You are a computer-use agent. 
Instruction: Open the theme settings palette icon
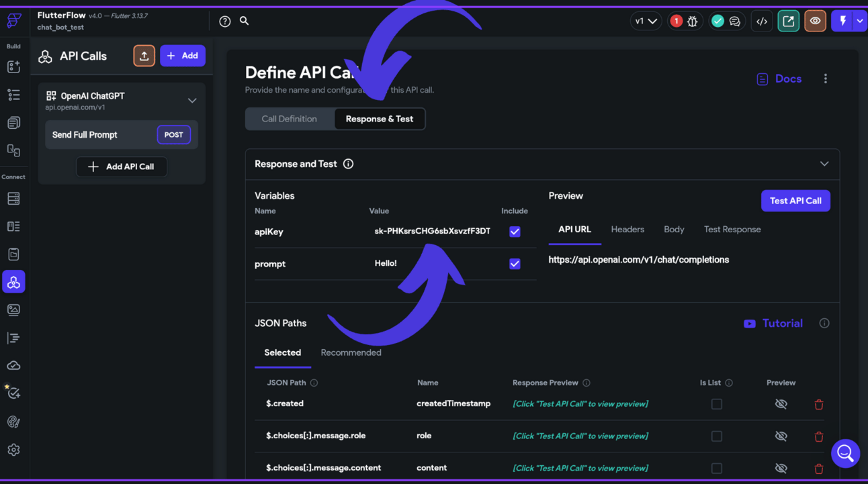tap(13, 422)
